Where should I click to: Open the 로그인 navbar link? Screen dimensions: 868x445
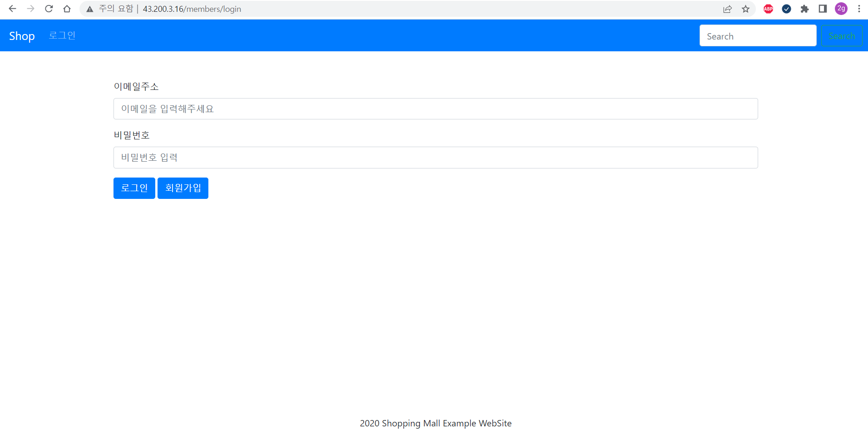[x=62, y=35]
